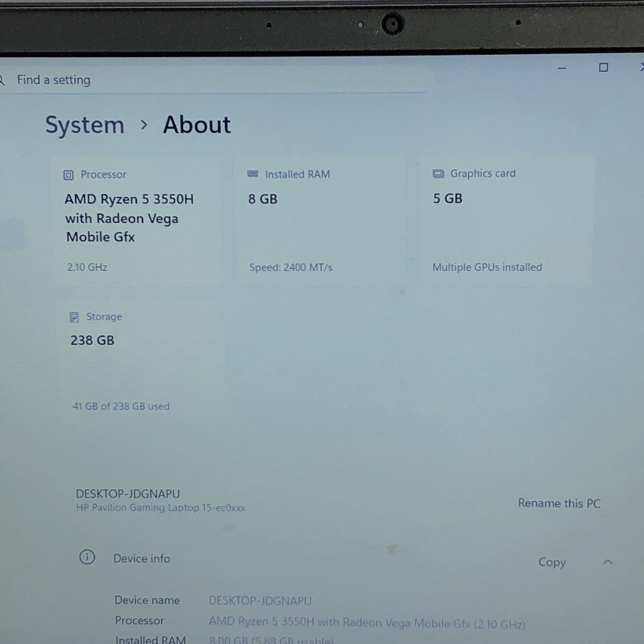Click the Device info circle icon
Image resolution: width=644 pixels, height=644 pixels.
click(x=87, y=557)
